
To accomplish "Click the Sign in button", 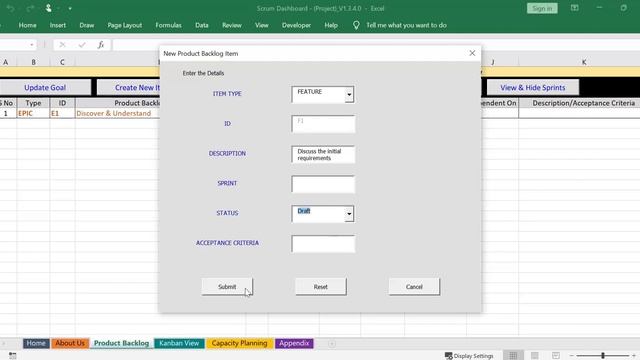I will pyautogui.click(x=542, y=8).
